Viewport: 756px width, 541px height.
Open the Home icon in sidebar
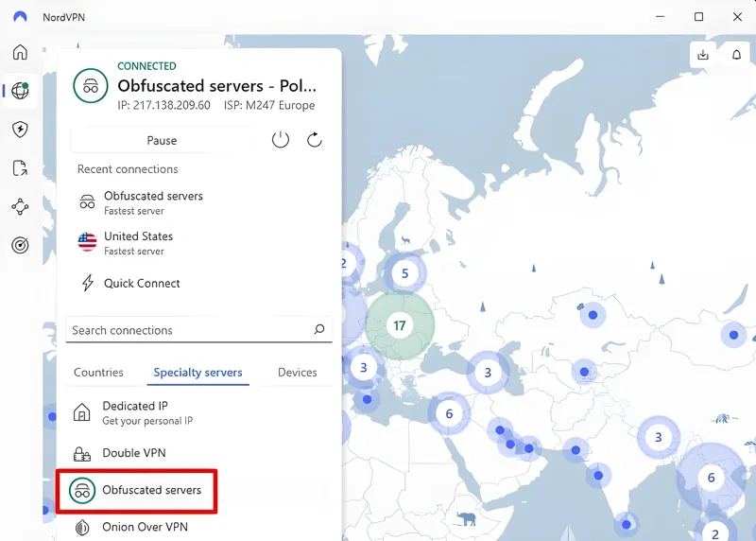pos(20,52)
